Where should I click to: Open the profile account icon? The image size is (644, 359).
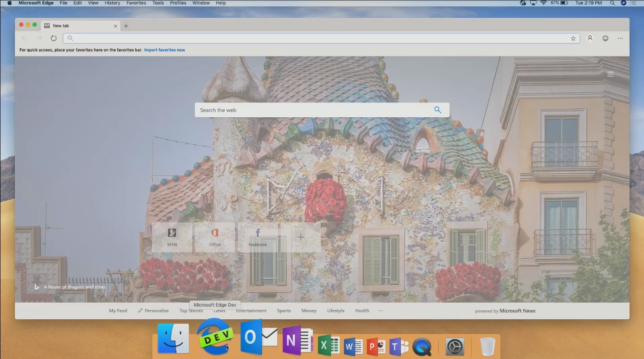coord(590,38)
